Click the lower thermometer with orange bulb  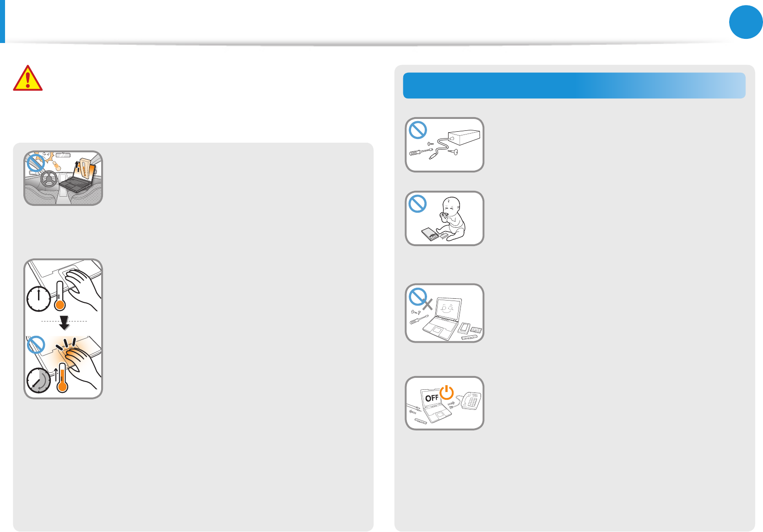(x=62, y=378)
